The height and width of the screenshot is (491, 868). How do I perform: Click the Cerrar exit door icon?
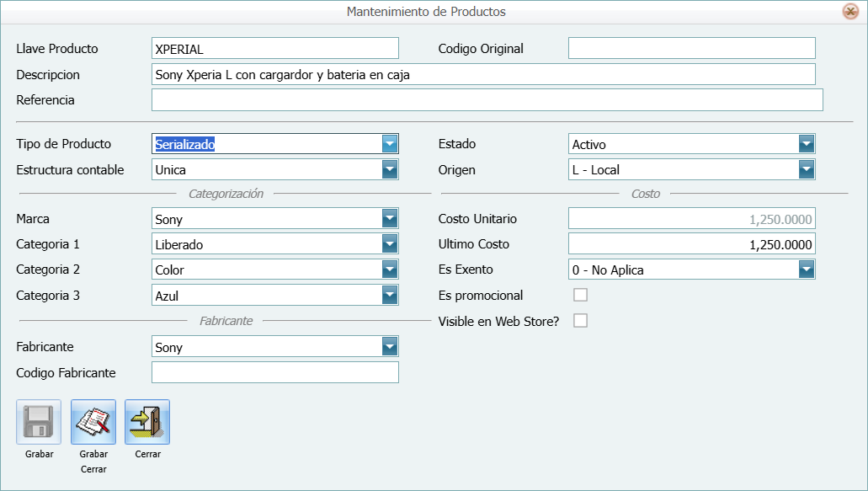click(147, 422)
